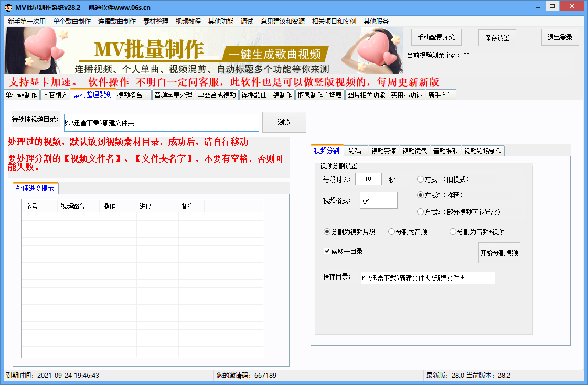Switch to the 音频提取 tab

tap(445, 151)
